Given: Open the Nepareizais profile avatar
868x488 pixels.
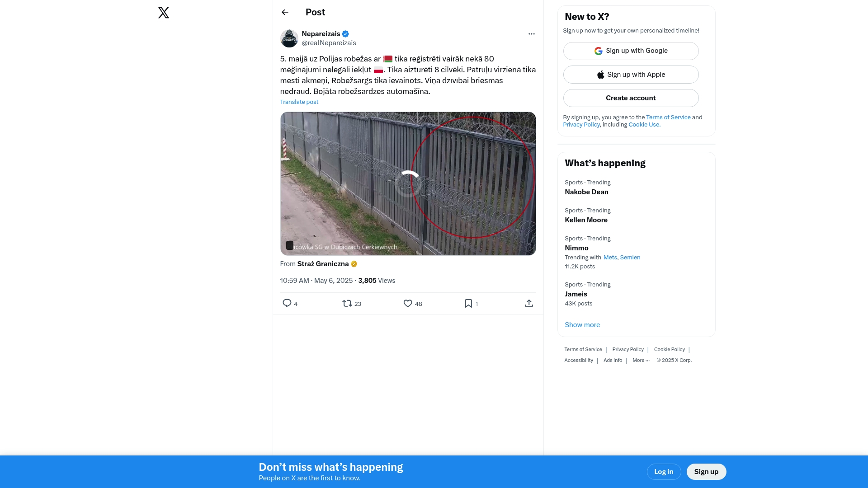Looking at the screenshot, I should coord(289,38).
